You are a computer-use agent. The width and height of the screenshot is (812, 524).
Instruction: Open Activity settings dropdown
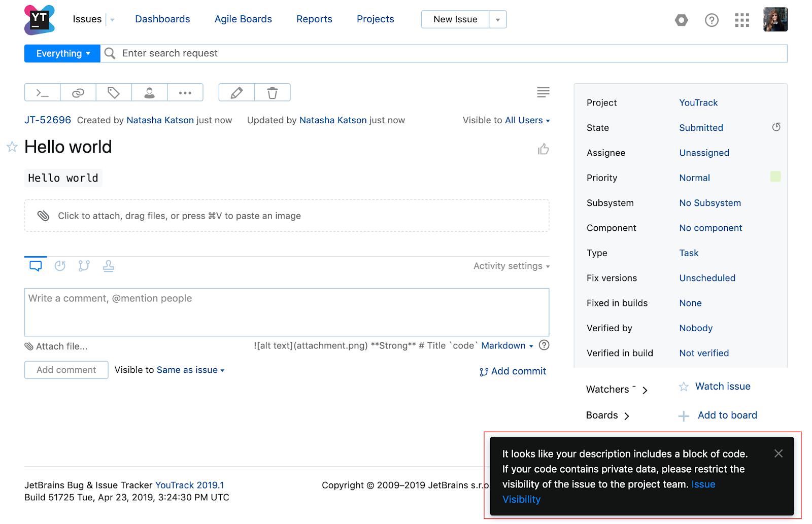point(512,266)
